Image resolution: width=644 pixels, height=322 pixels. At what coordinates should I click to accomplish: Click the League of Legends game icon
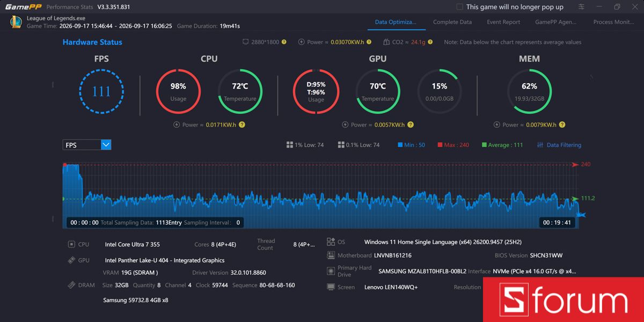16,22
